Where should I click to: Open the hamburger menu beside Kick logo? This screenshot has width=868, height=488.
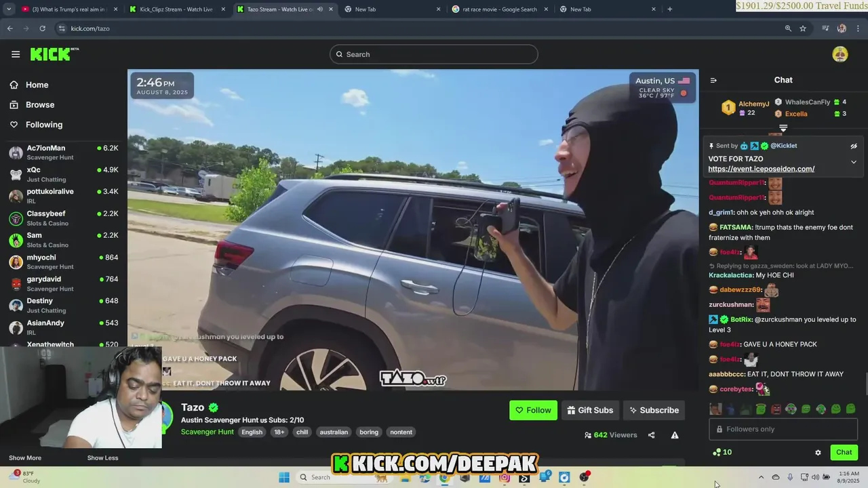[x=16, y=54]
